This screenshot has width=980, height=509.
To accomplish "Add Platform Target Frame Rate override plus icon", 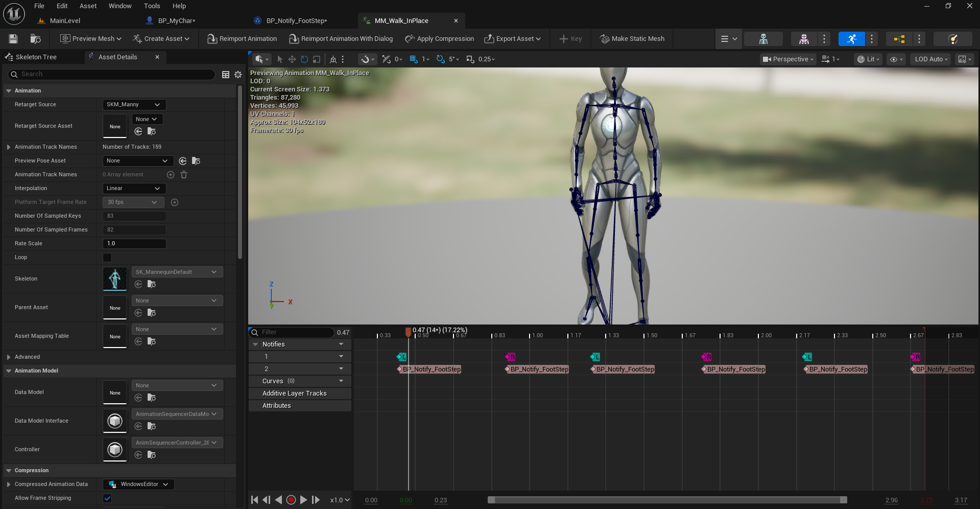I will [x=175, y=202].
